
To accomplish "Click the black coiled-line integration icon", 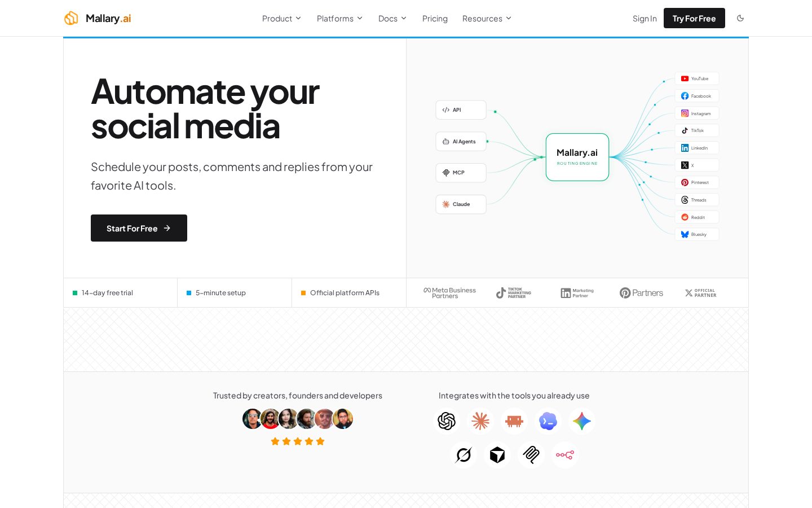I will [531, 455].
